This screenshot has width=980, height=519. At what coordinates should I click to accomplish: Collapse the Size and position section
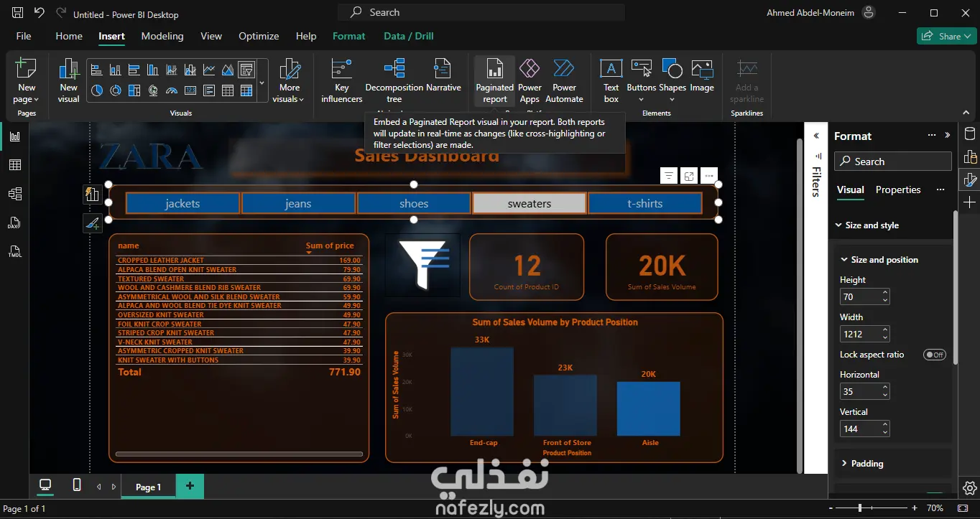pyautogui.click(x=844, y=260)
